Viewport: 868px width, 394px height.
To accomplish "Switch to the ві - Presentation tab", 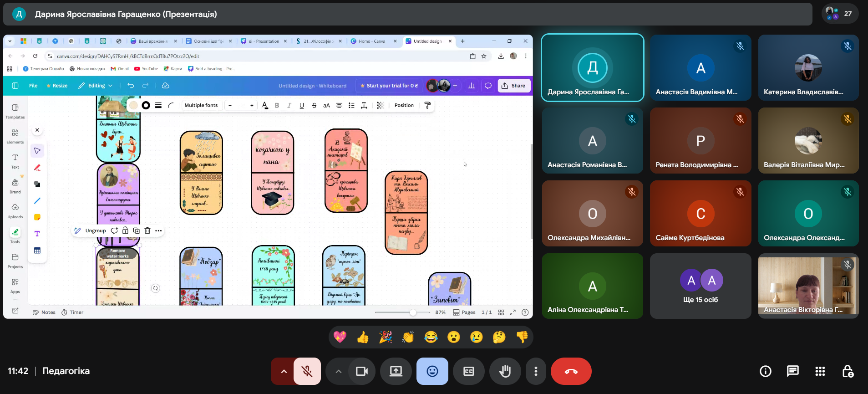I will pos(264,41).
